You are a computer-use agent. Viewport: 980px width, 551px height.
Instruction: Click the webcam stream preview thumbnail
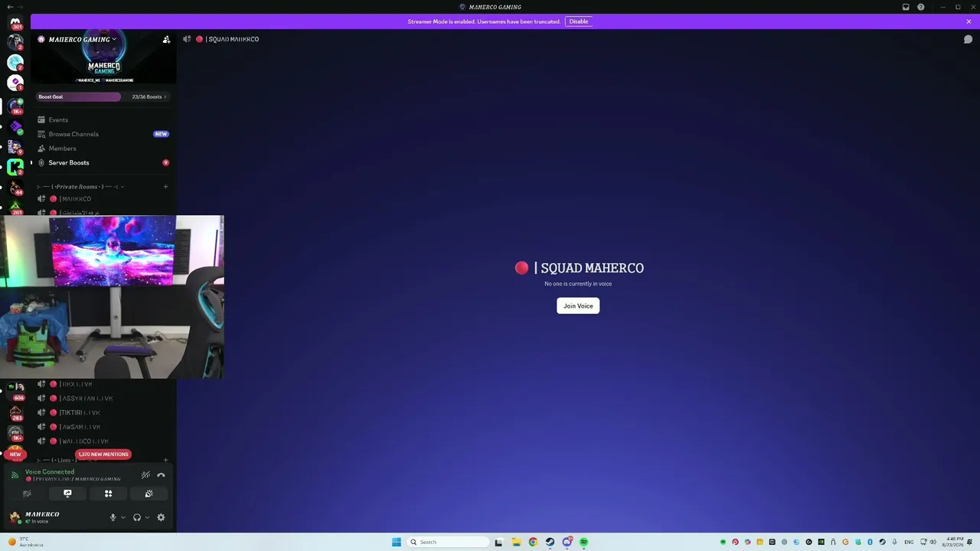pyautogui.click(x=112, y=297)
